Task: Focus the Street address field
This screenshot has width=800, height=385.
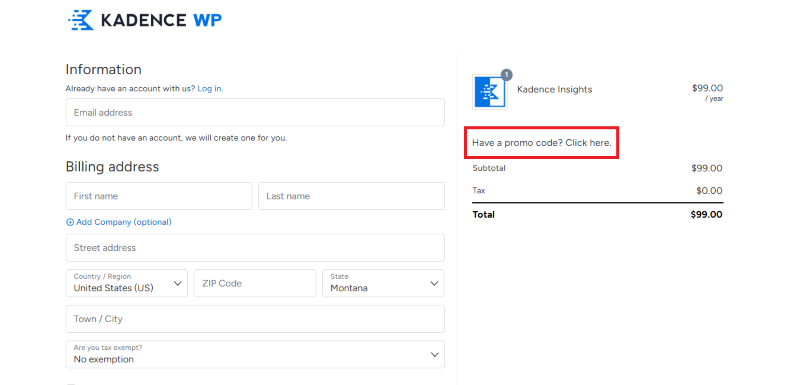Action: pos(255,248)
